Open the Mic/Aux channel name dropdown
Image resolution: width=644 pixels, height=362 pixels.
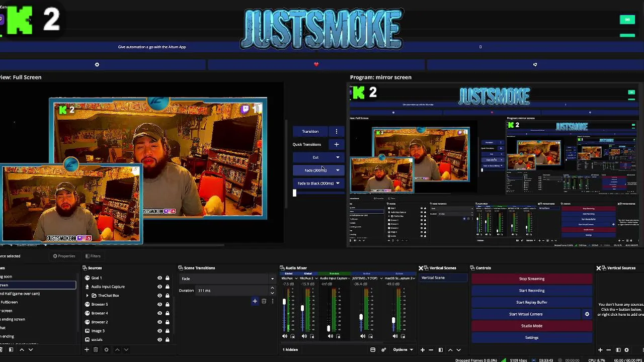(296, 278)
